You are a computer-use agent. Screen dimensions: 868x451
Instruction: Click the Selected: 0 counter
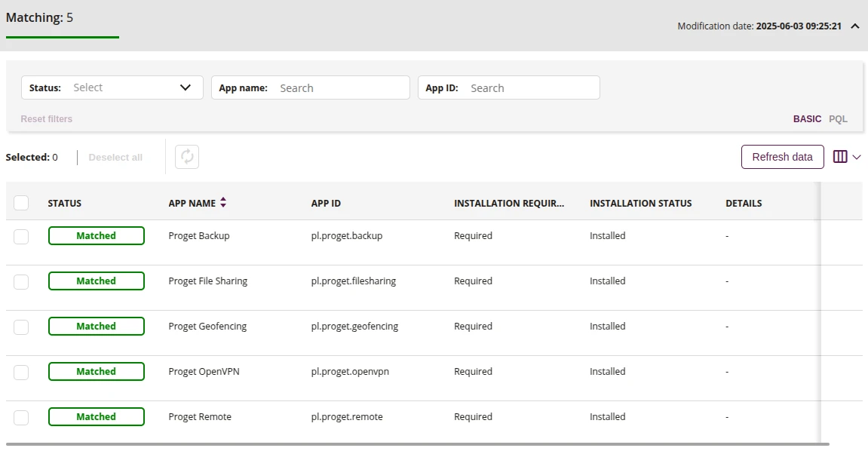click(x=32, y=157)
